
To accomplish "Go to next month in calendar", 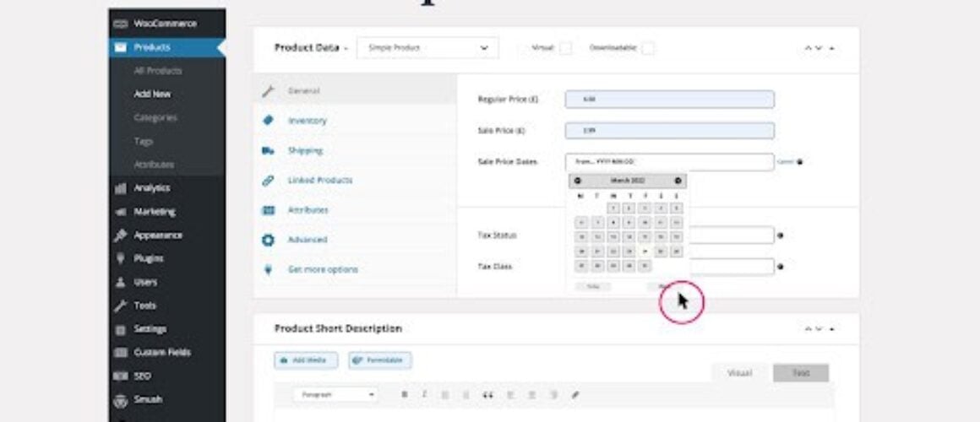I will point(678,181).
